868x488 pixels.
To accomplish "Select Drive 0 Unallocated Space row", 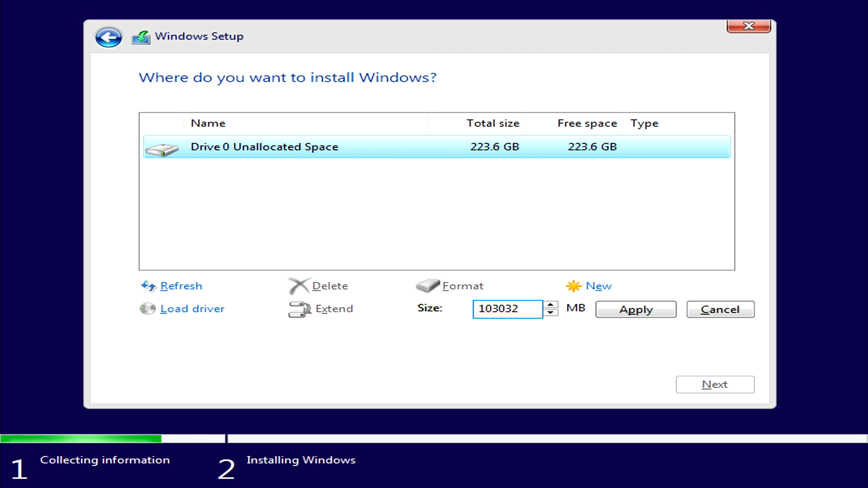I will tap(437, 147).
